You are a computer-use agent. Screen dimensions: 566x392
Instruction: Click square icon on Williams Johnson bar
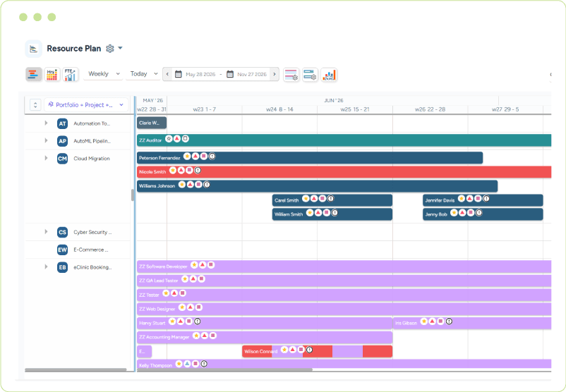(x=198, y=184)
